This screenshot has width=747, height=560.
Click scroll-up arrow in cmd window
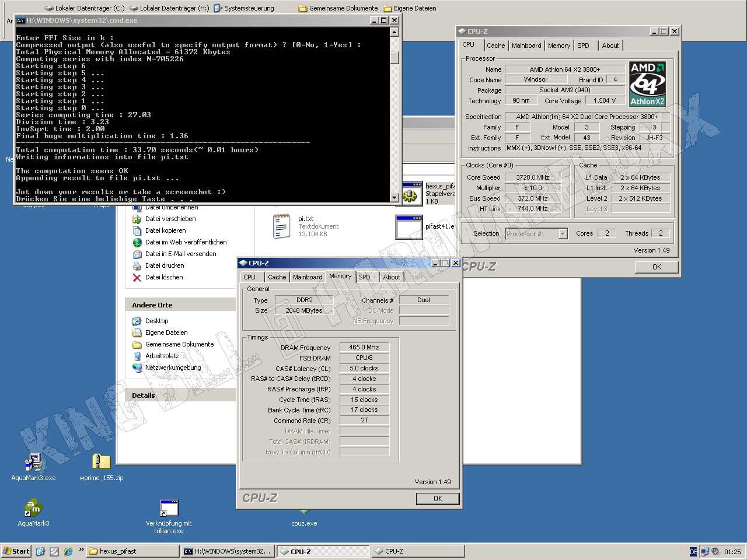[395, 32]
